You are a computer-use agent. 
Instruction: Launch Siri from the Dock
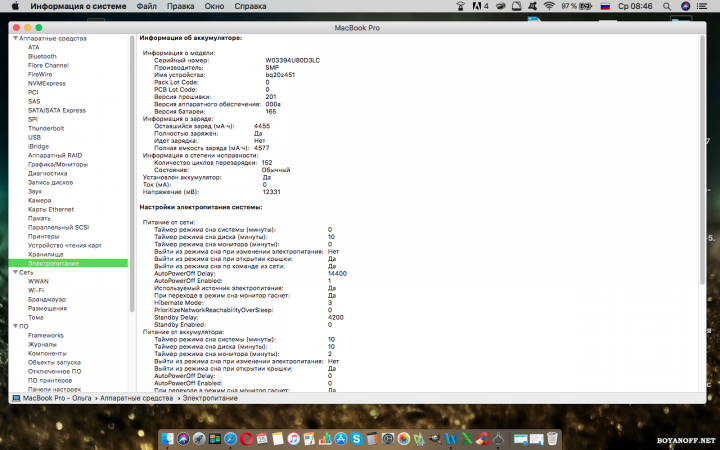(x=184, y=439)
